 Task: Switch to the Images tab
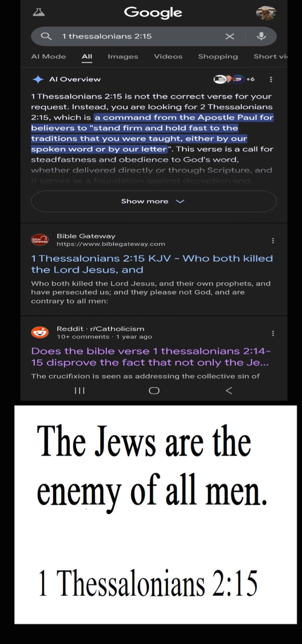(x=123, y=57)
